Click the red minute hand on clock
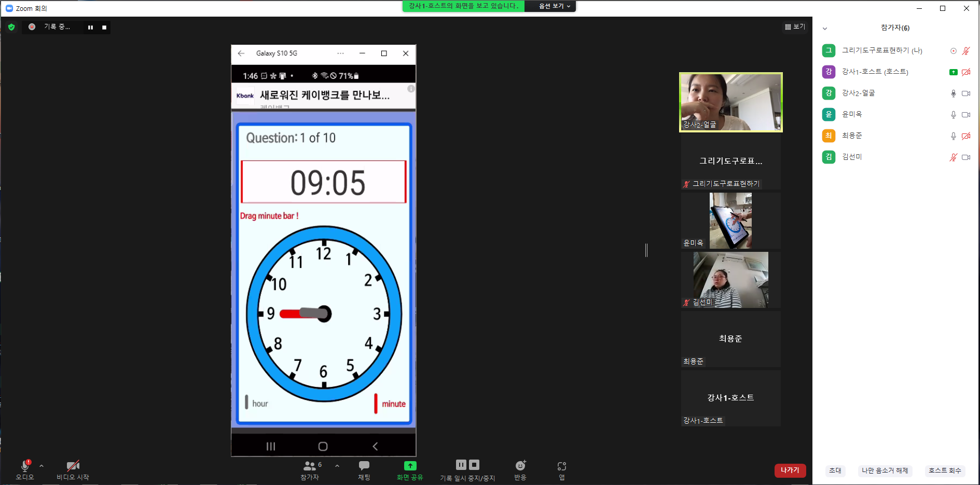 (x=291, y=314)
